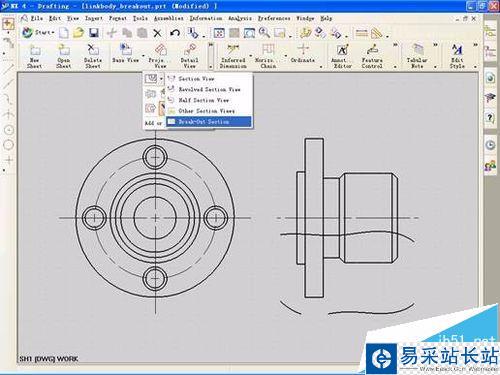The height and width of the screenshot is (375, 500).
Task: Click the cut scissors icon
Action: click(112, 33)
